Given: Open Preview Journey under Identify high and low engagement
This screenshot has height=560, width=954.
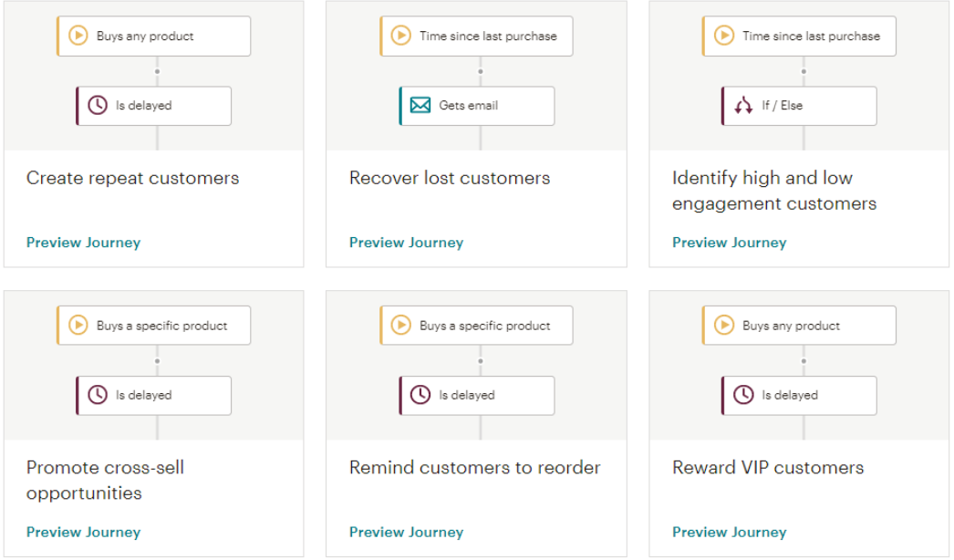Looking at the screenshot, I should pyautogui.click(x=729, y=243).
